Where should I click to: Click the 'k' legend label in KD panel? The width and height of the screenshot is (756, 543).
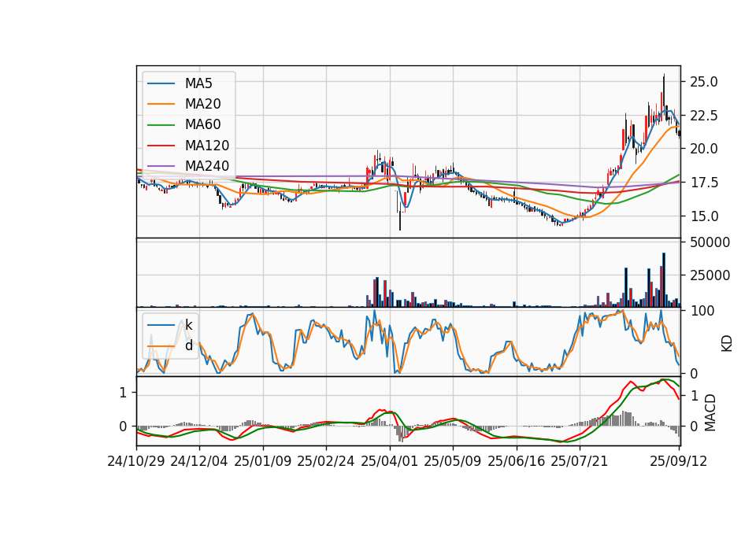point(188,325)
